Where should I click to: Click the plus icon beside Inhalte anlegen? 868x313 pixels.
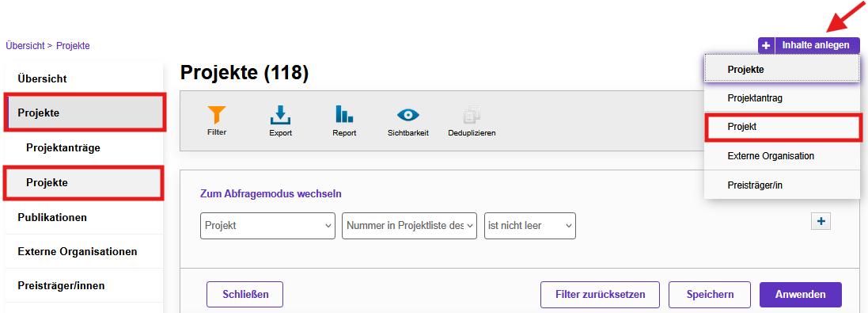[x=766, y=45]
